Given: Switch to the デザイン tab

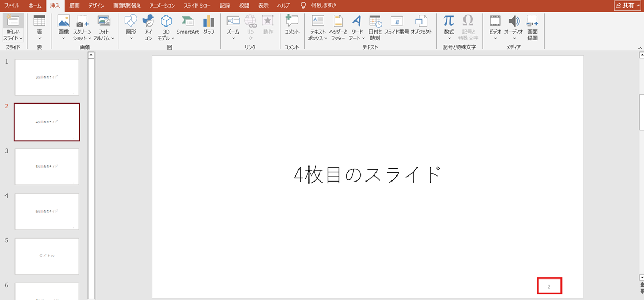Looking at the screenshot, I should [x=96, y=6].
